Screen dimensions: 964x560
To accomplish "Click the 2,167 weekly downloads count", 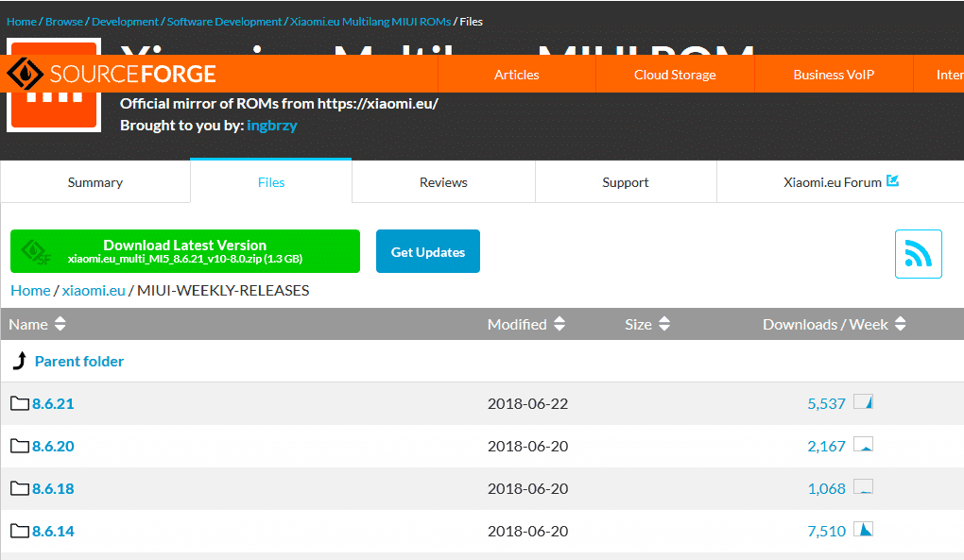I will tap(826, 446).
